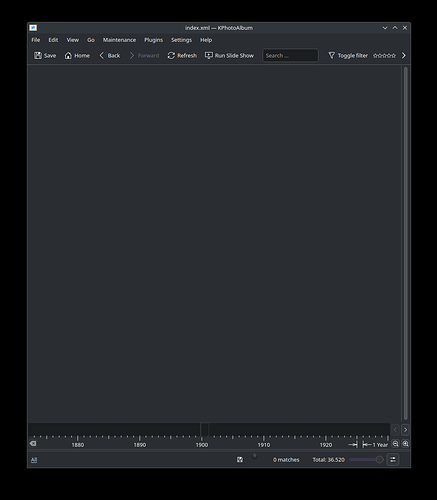Zoom in the date bar timeline

pos(405,444)
